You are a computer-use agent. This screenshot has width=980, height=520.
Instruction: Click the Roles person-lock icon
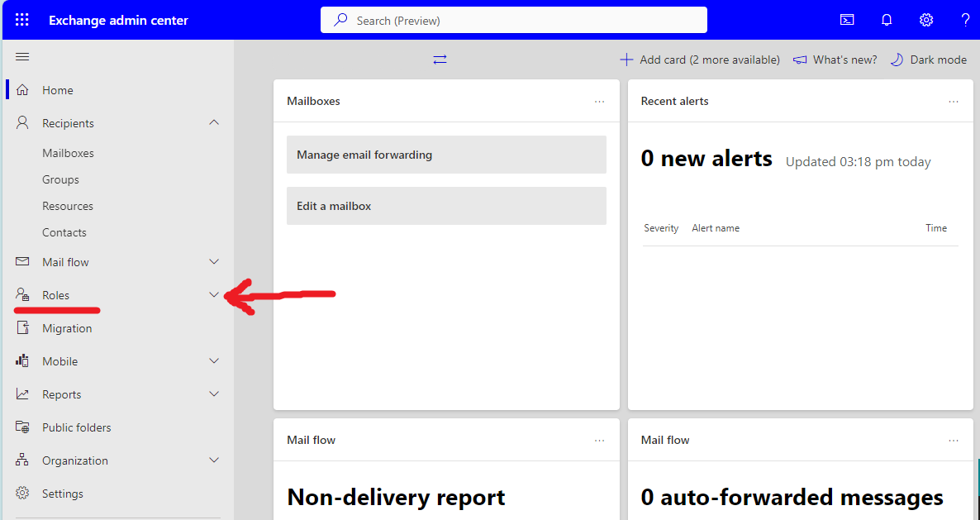point(22,294)
